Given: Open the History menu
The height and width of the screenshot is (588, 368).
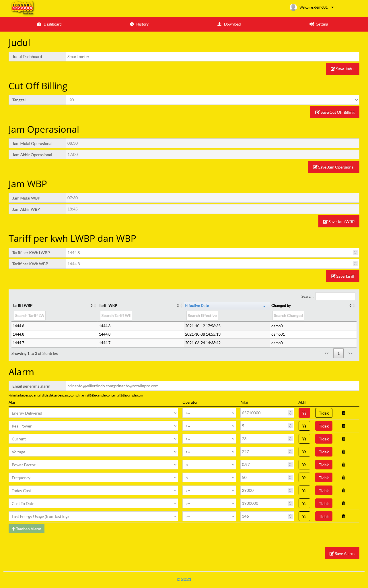Looking at the screenshot, I should pyautogui.click(x=139, y=24).
